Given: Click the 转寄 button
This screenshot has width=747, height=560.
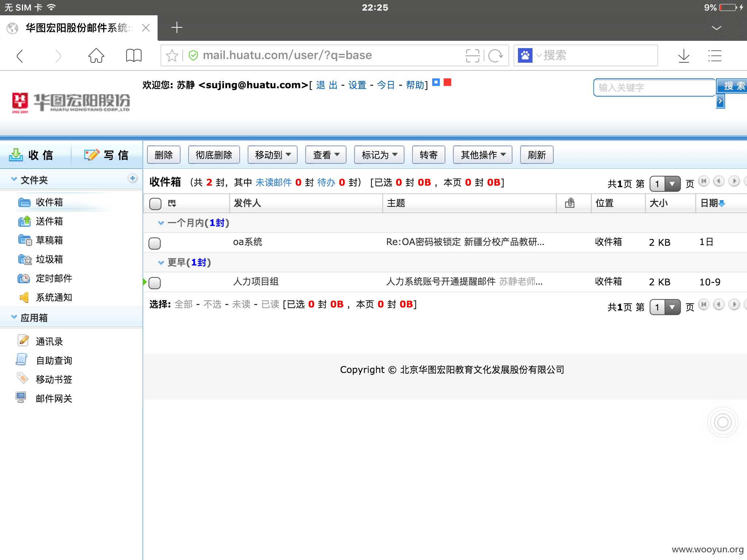Looking at the screenshot, I should click(429, 155).
